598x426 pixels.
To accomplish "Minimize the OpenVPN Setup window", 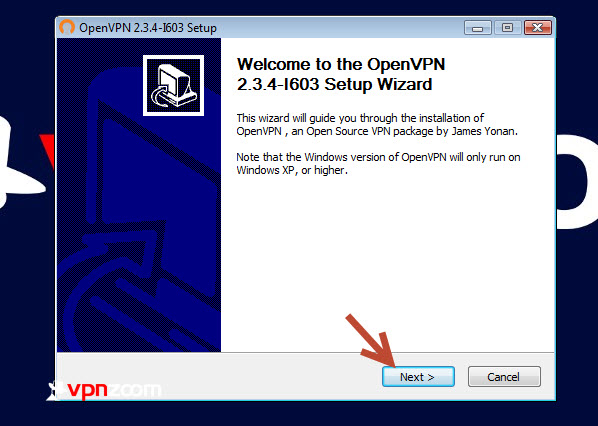I will click(x=477, y=28).
